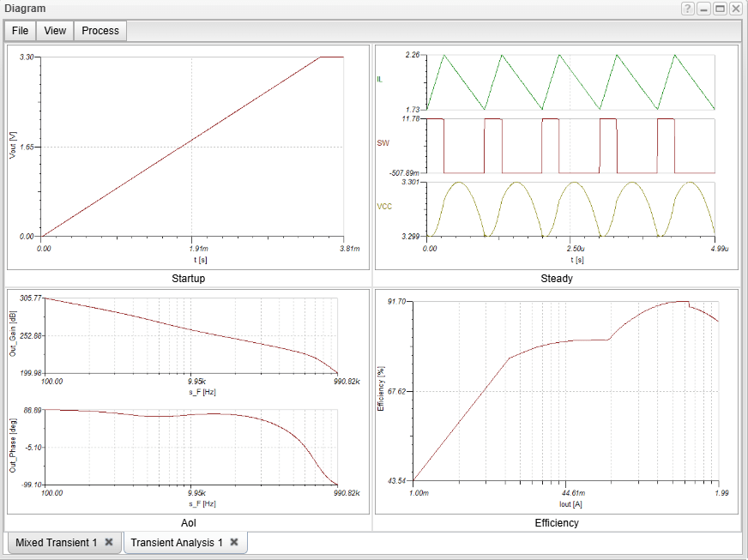748x560 pixels.
Task: Click the help question mark icon
Action: point(688,9)
